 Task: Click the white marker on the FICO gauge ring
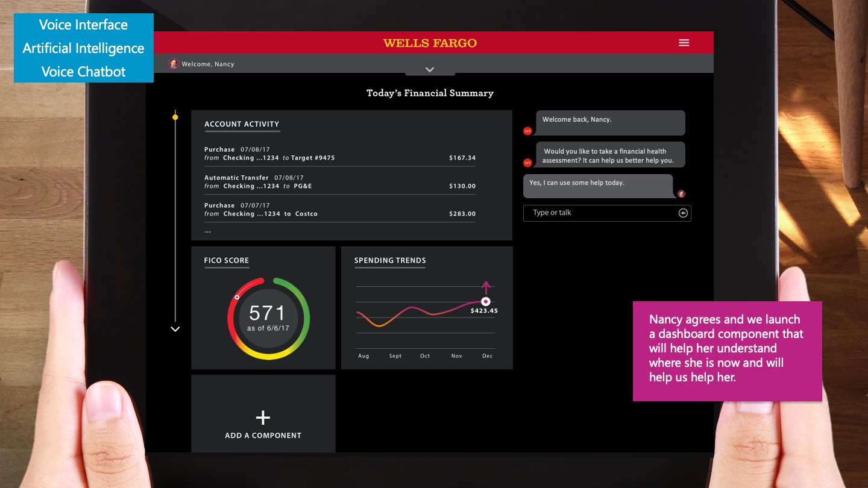pos(237,297)
